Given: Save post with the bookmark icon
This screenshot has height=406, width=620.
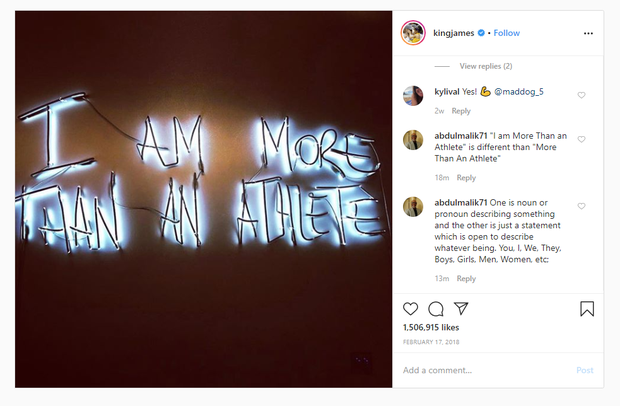Looking at the screenshot, I should (587, 309).
